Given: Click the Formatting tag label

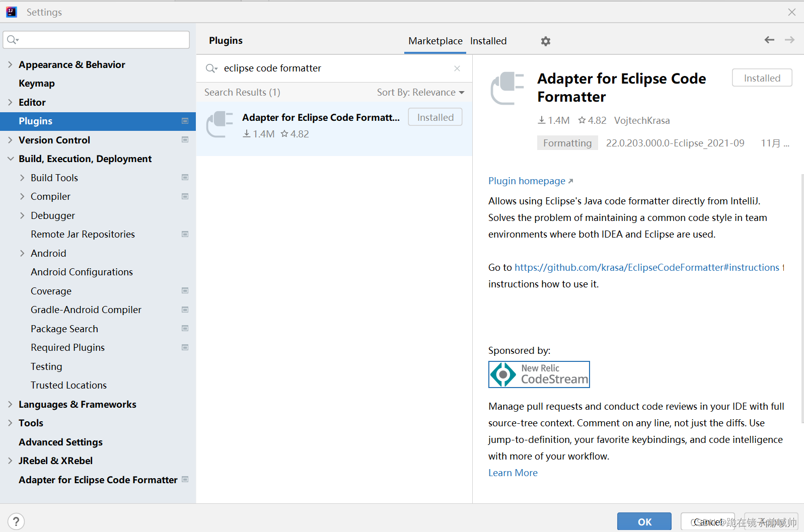Looking at the screenshot, I should 567,143.
